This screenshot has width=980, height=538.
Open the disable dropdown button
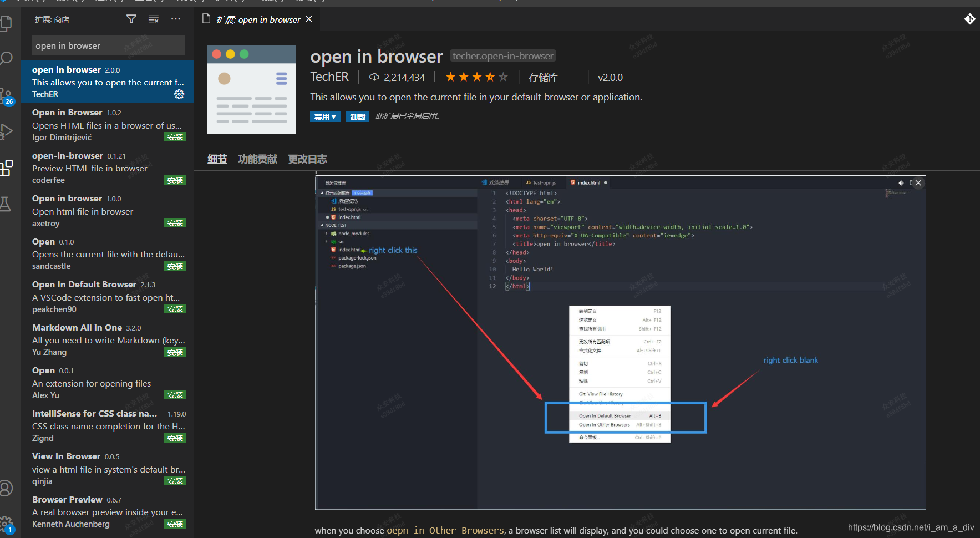[x=325, y=116]
